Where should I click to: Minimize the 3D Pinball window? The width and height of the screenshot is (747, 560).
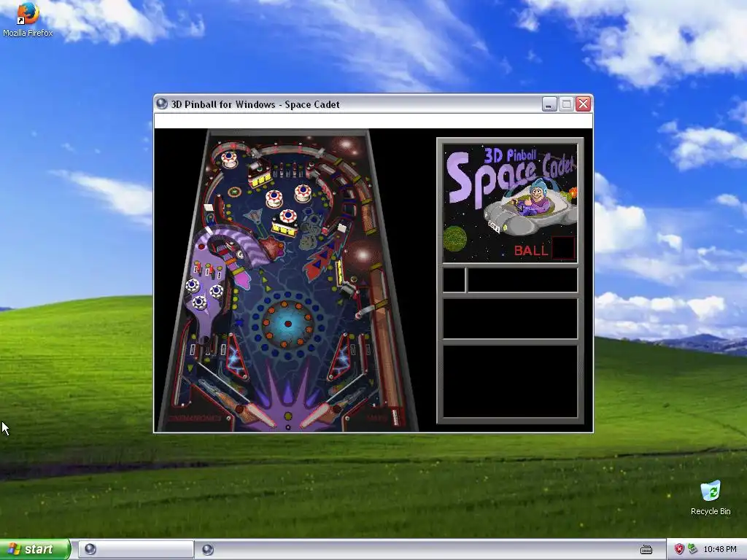(x=549, y=104)
